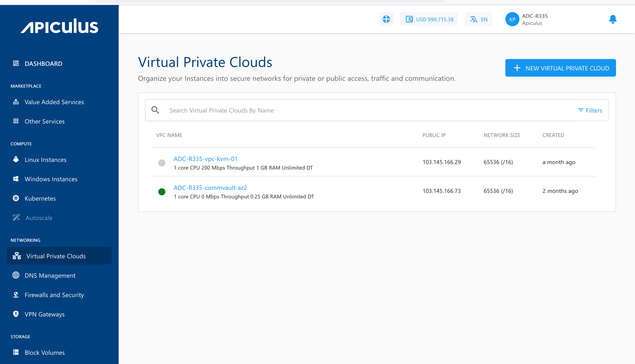
Task: Click the green status dot for ADC-R335-commvault-az2
Action: (162, 192)
